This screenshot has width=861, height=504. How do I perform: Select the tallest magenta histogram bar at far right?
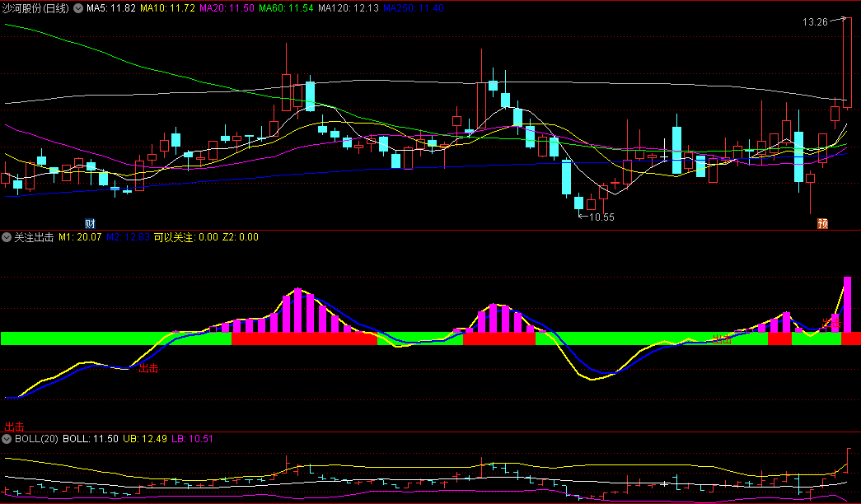click(x=847, y=305)
